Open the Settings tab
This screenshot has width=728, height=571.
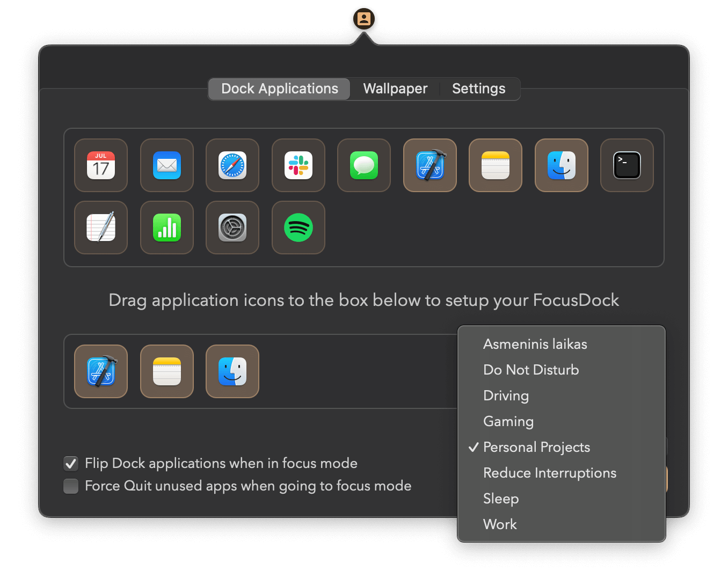point(478,89)
